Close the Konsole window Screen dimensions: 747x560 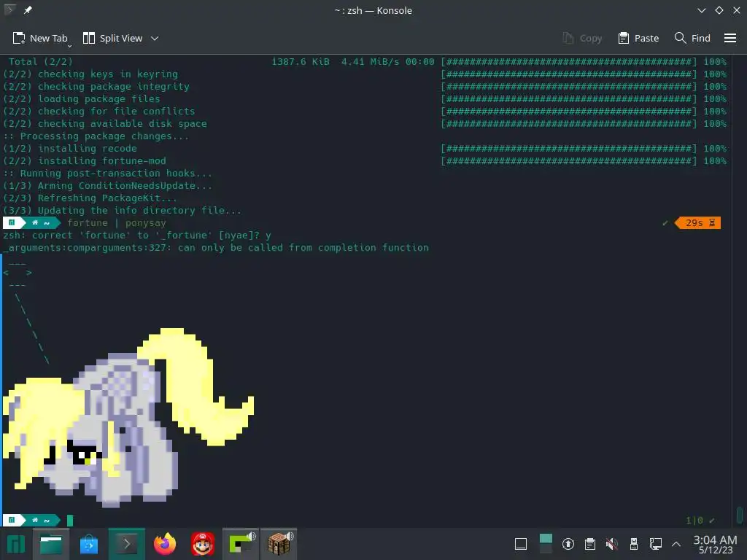tap(737, 10)
